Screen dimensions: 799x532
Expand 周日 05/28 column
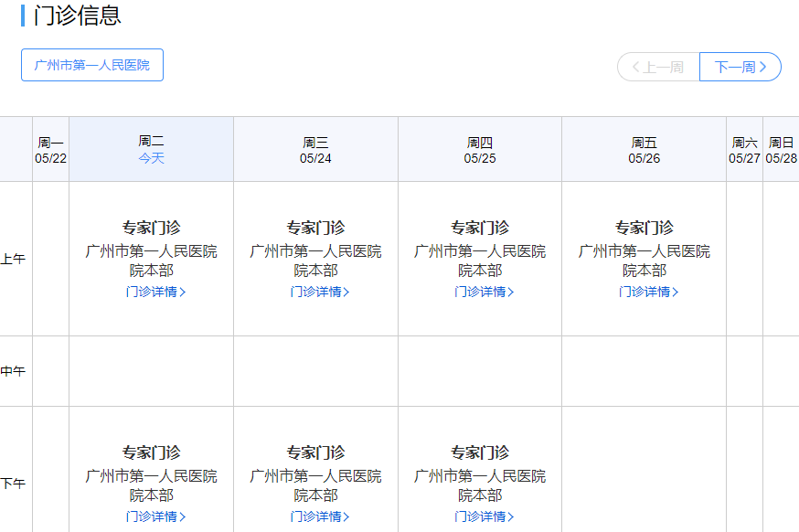[x=781, y=150]
